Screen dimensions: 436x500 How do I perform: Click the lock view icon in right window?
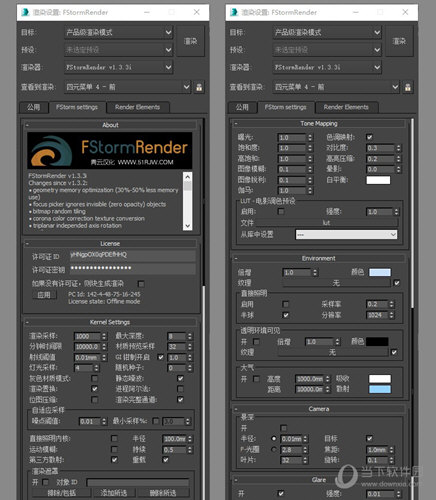click(x=408, y=87)
